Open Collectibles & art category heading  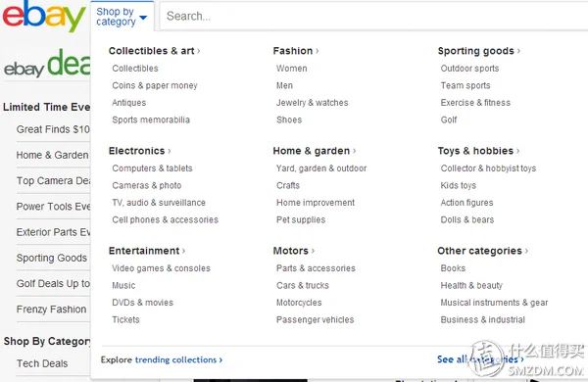pyautogui.click(x=154, y=51)
